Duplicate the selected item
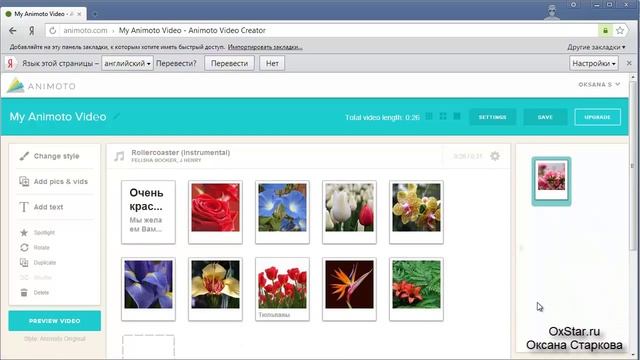 tap(24, 262)
